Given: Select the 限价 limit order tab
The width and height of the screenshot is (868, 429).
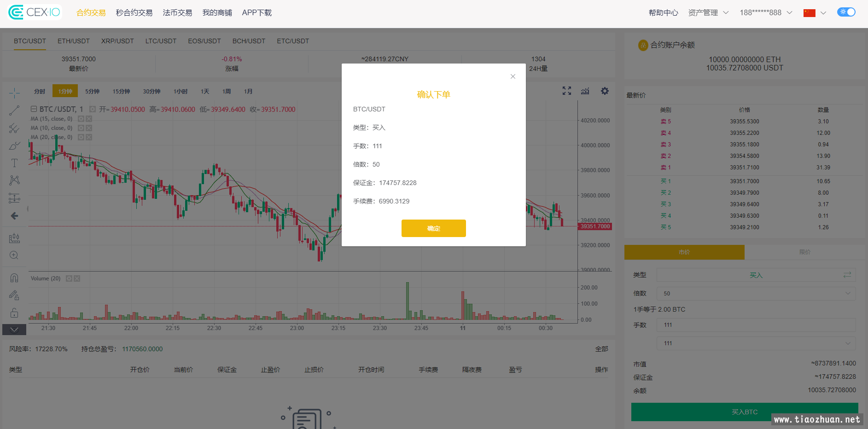Looking at the screenshot, I should click(x=804, y=252).
